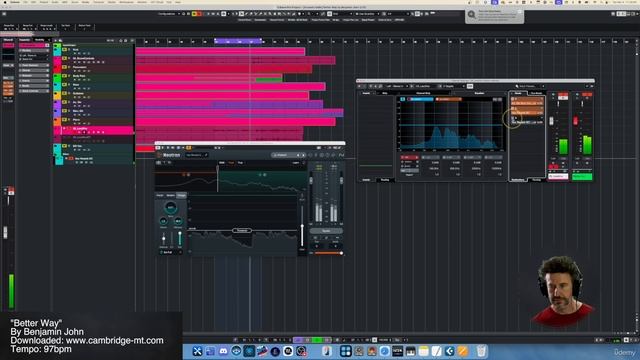Toggle the Learn button in Neutron

(x=296, y=163)
